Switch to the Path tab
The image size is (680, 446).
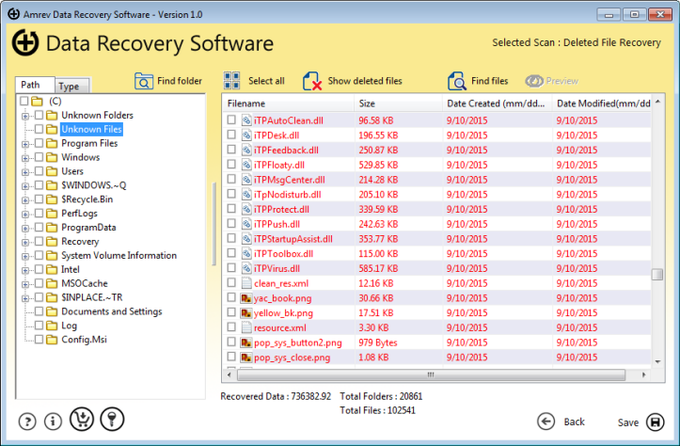(35, 85)
